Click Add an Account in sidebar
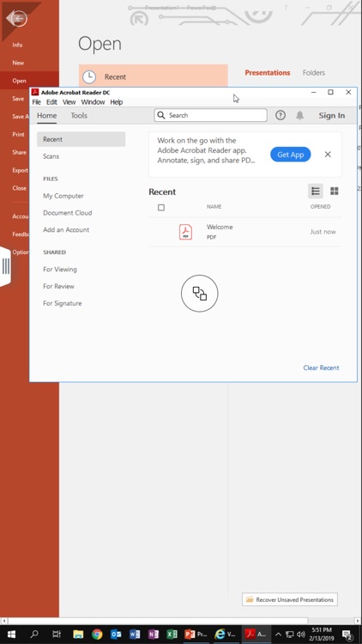The image size is (362, 644). tap(66, 229)
